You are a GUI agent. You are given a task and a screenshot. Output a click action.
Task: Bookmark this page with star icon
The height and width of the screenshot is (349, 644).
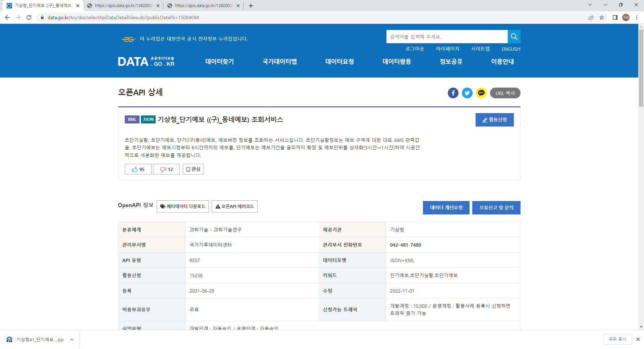click(x=602, y=17)
